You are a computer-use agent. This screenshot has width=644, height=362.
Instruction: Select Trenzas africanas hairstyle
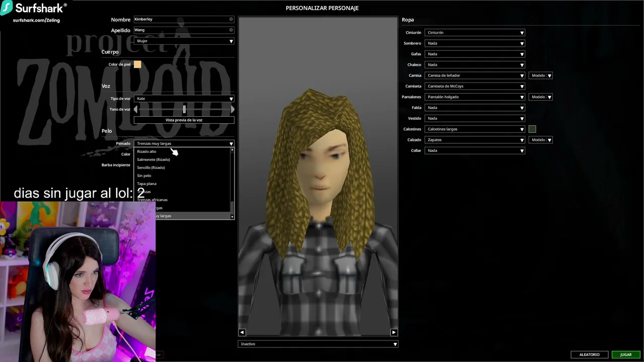point(182,200)
